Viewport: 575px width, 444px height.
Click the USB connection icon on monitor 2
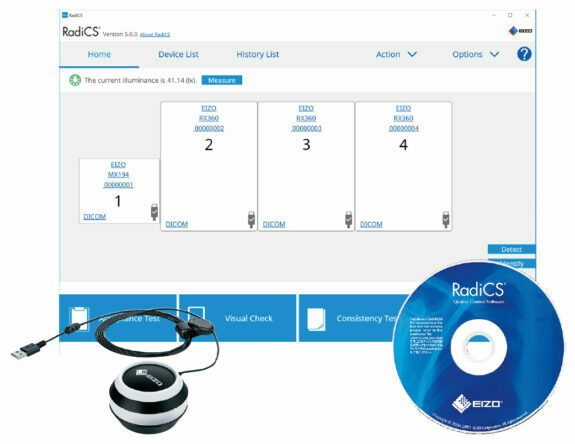point(251,219)
